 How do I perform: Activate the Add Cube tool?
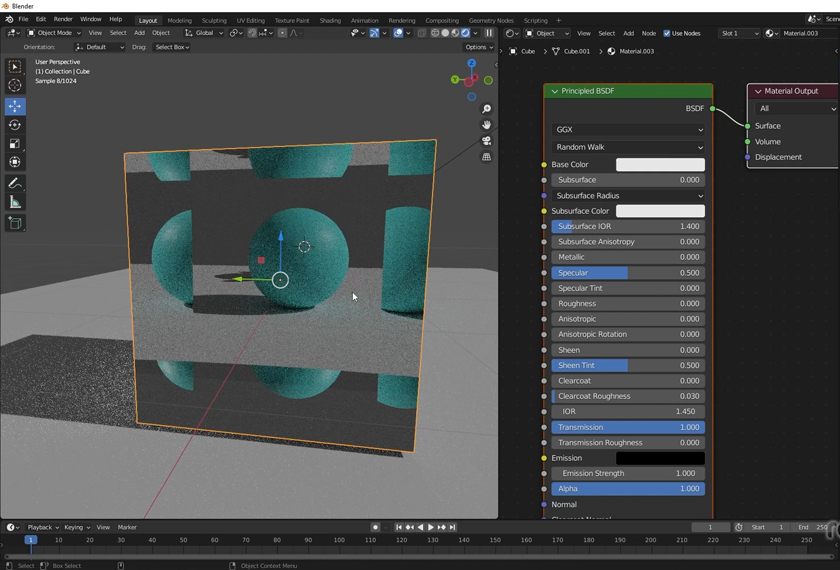(15, 223)
